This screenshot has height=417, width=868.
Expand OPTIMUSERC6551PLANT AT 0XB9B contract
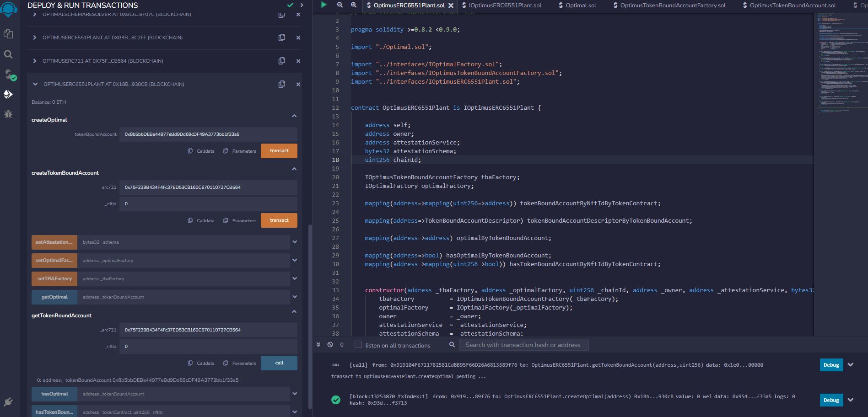click(x=34, y=37)
